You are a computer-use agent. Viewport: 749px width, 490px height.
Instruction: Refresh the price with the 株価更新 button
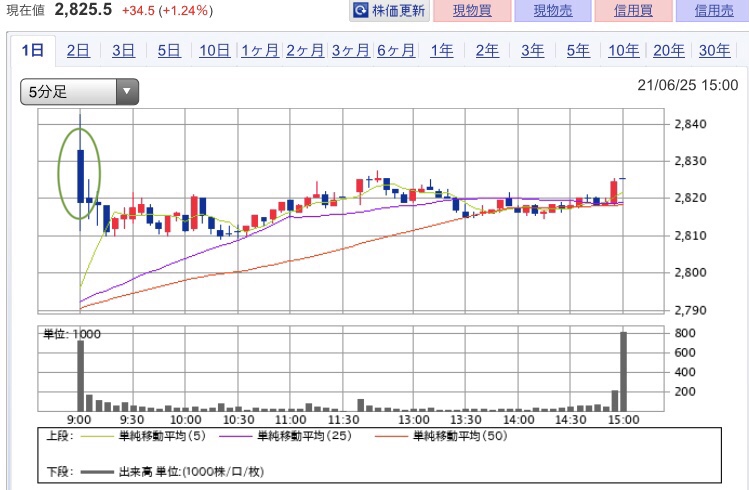tap(390, 10)
